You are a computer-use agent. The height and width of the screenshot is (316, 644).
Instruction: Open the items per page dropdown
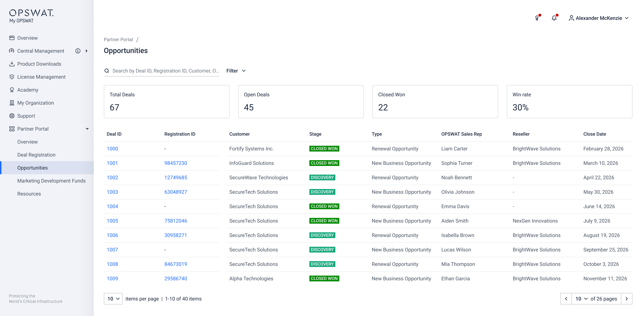point(113,299)
